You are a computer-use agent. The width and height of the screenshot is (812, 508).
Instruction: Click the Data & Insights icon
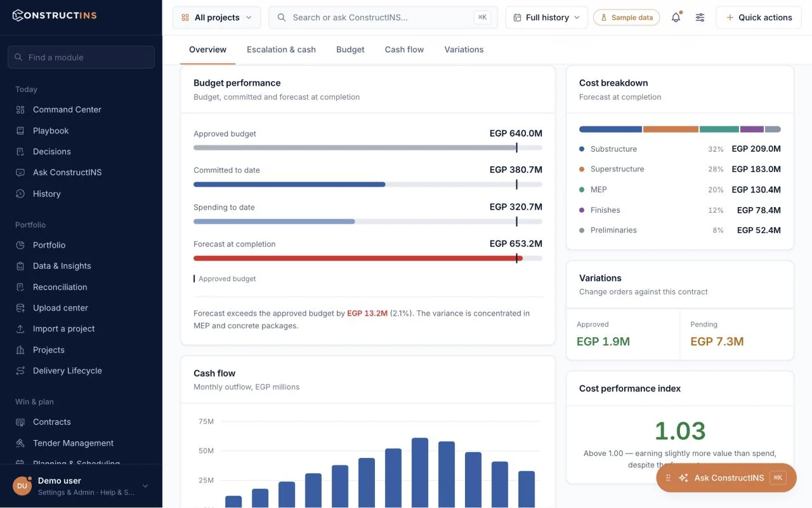[x=20, y=266]
